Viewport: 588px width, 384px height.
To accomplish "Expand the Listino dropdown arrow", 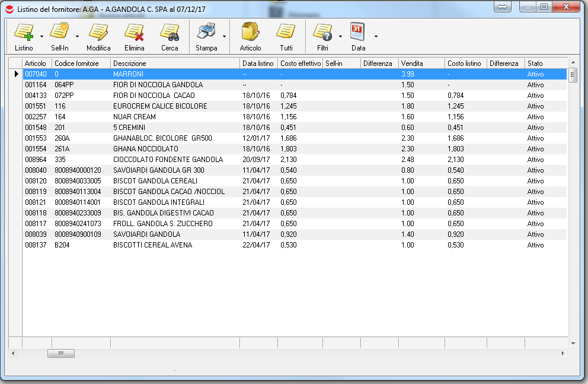I will (41, 37).
